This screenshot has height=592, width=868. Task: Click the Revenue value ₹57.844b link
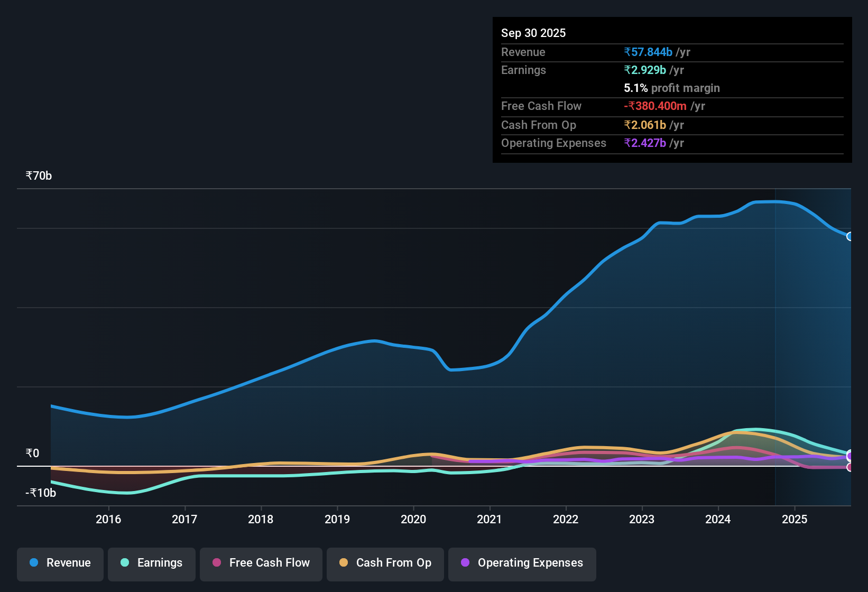click(648, 52)
